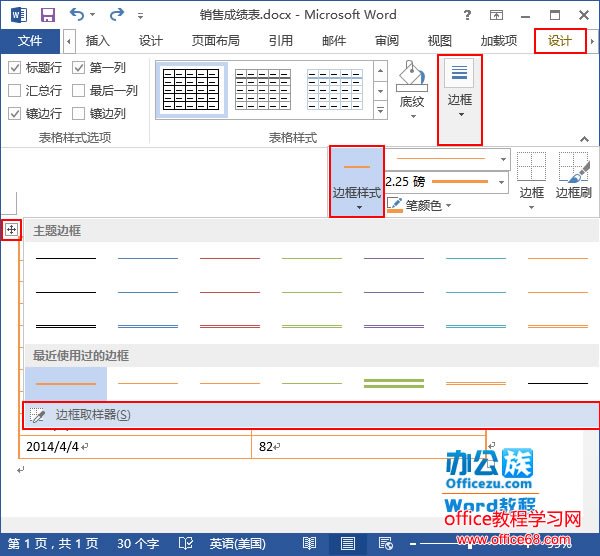This screenshot has width=600, height=556.
Task: Open the 文件 tab
Action: click(30, 41)
